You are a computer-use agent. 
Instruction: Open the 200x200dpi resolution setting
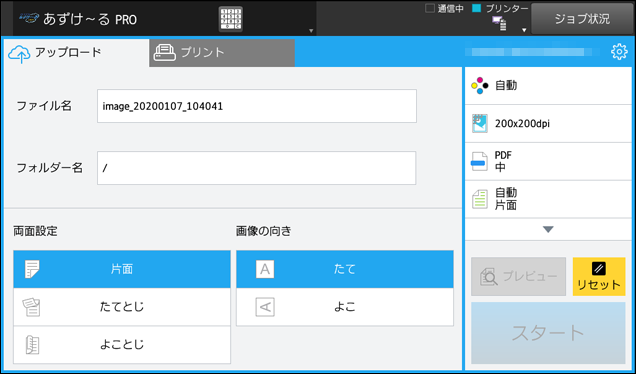pos(548,124)
